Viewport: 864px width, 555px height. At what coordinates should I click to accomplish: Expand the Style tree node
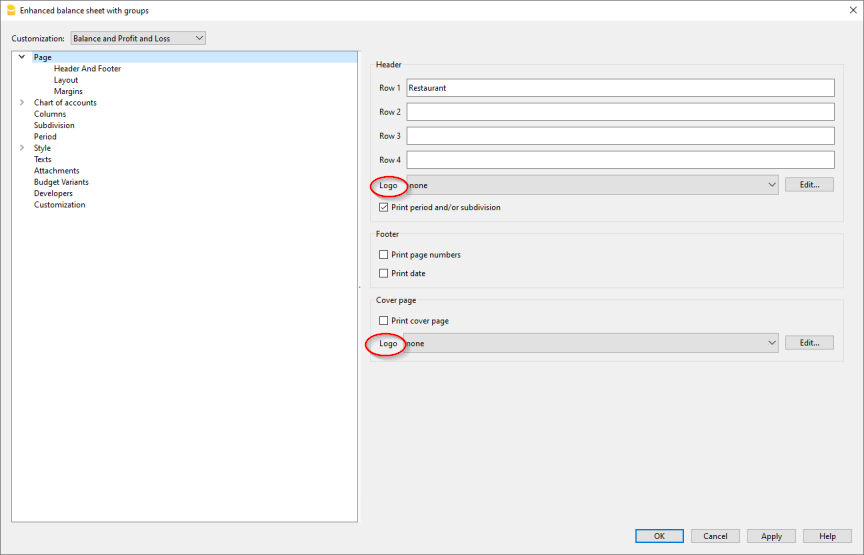point(22,148)
